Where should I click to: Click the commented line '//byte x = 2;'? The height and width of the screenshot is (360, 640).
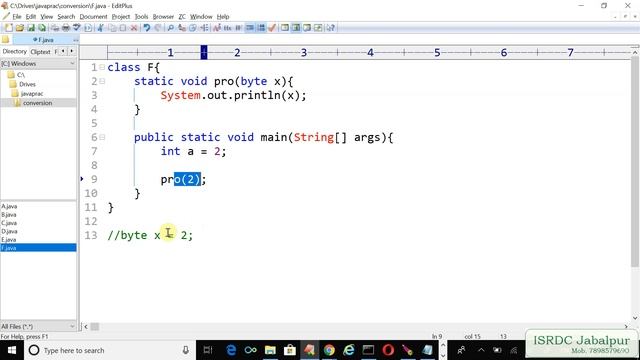click(150, 236)
